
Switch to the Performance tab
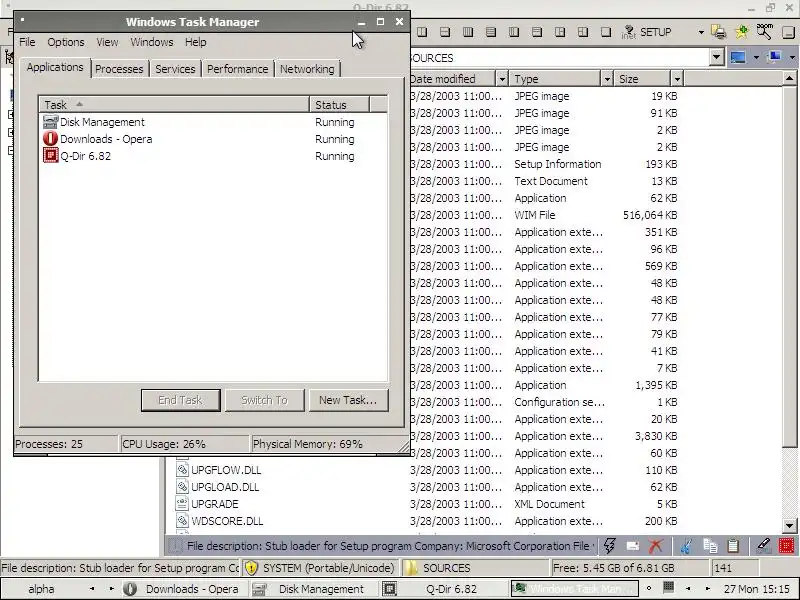pyautogui.click(x=237, y=69)
